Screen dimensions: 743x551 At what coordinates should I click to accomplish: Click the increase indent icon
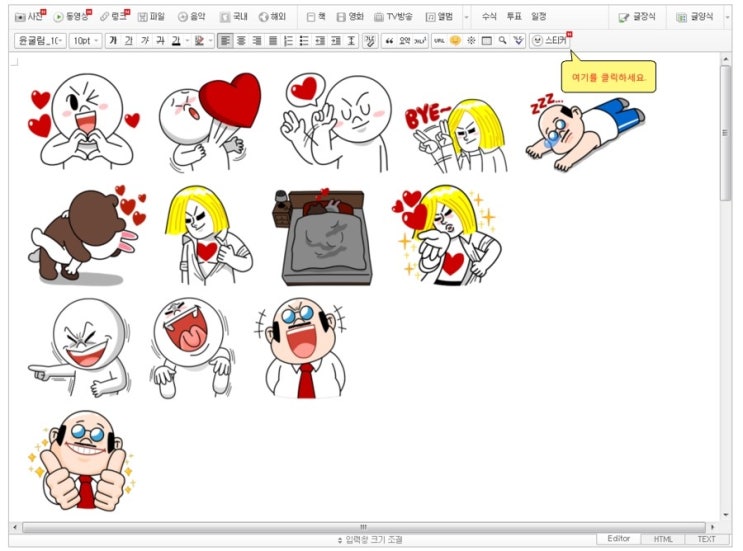pyautogui.click(x=336, y=41)
